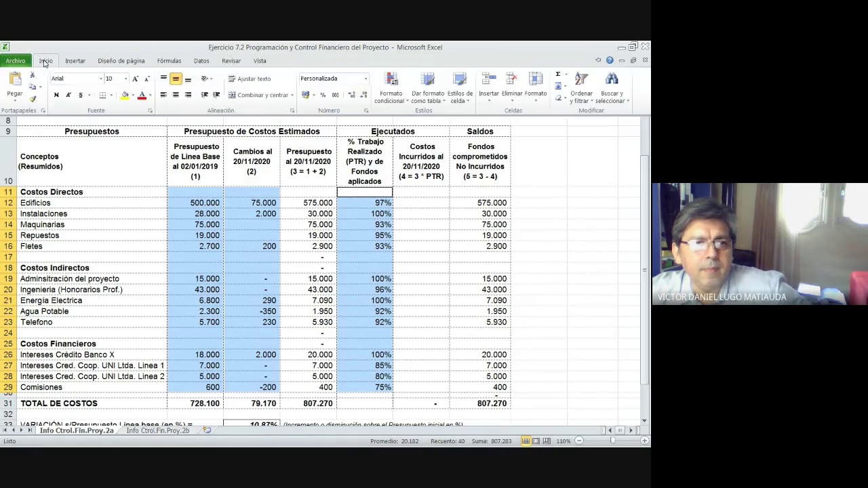This screenshot has height=488, width=868.
Task: Click the Insertar cells icon
Action: click(x=489, y=79)
